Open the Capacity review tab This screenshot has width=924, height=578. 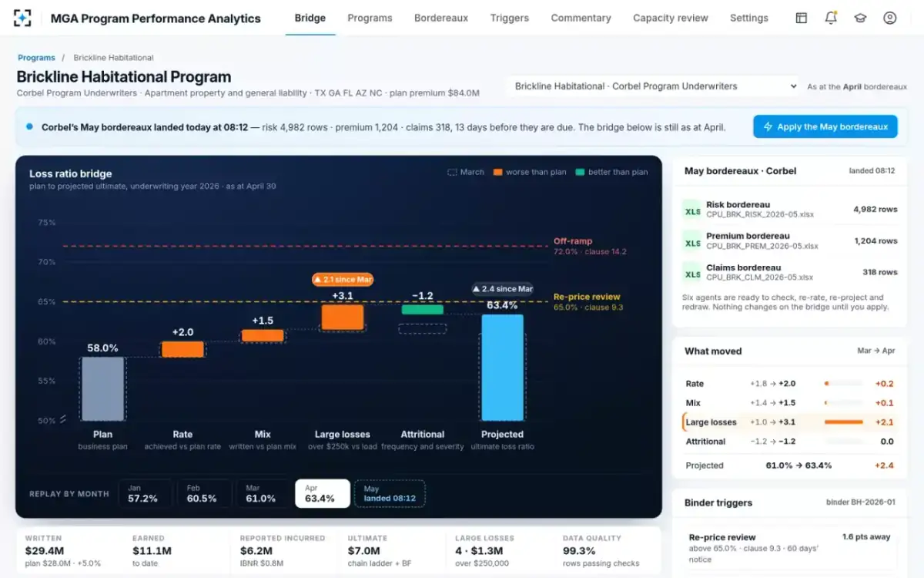671,18
